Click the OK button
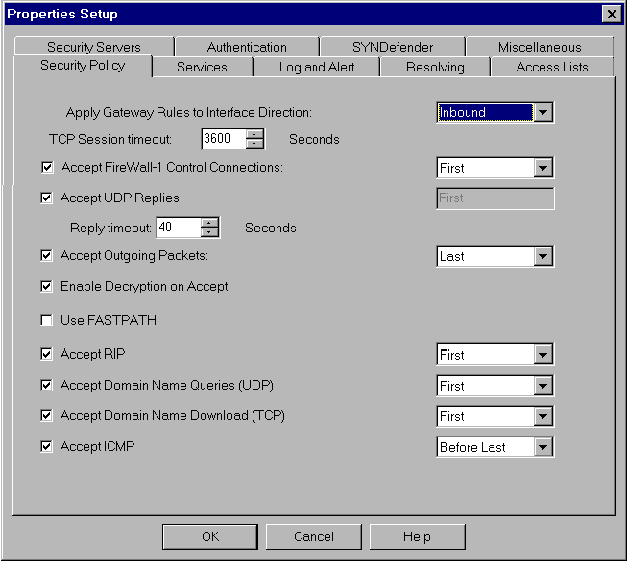Image resolution: width=628 pixels, height=562 pixels. [209, 537]
